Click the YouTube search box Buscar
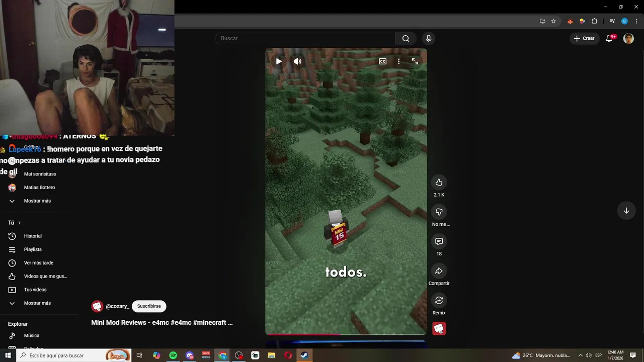This screenshot has height=362, width=644. pyautogui.click(x=306, y=38)
